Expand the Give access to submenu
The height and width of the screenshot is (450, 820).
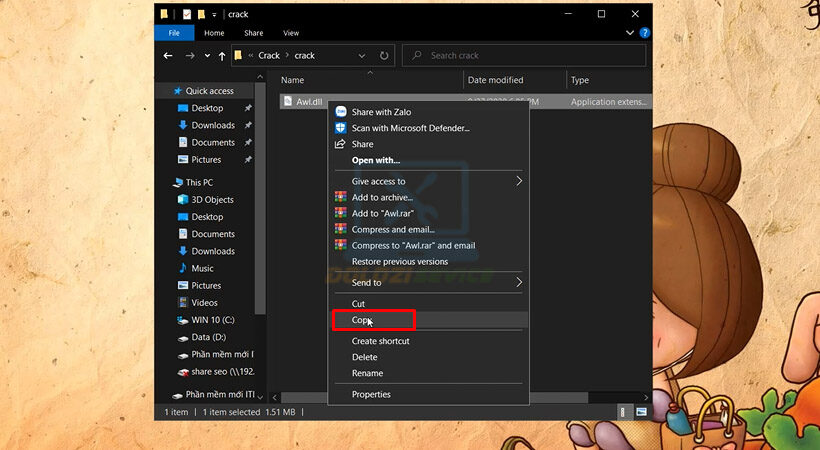click(519, 181)
